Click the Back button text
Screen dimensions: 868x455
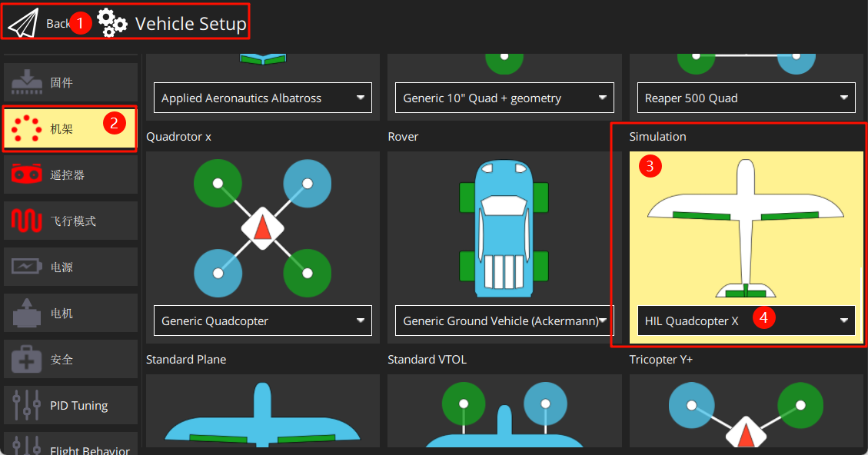coord(58,24)
